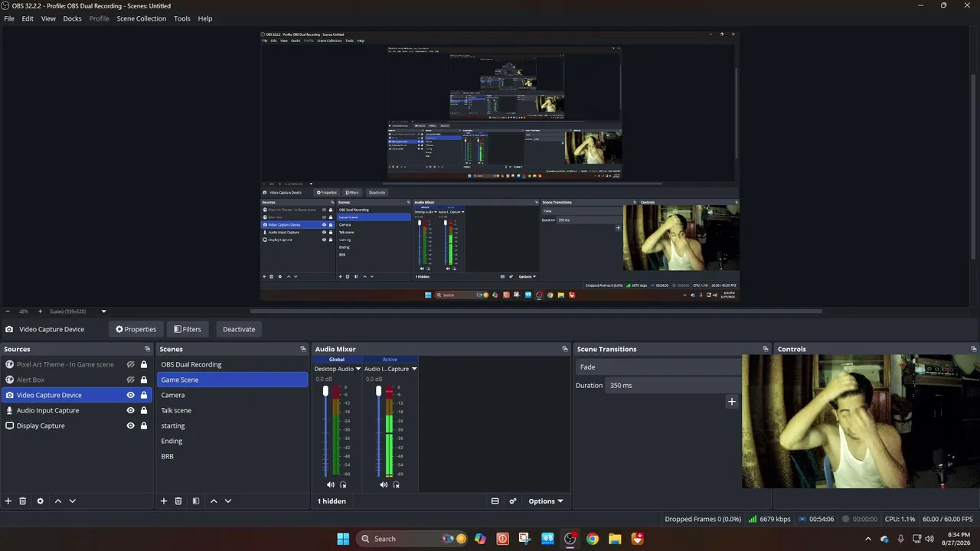Add a new source with the plus icon
980x551 pixels.
[x=8, y=501]
